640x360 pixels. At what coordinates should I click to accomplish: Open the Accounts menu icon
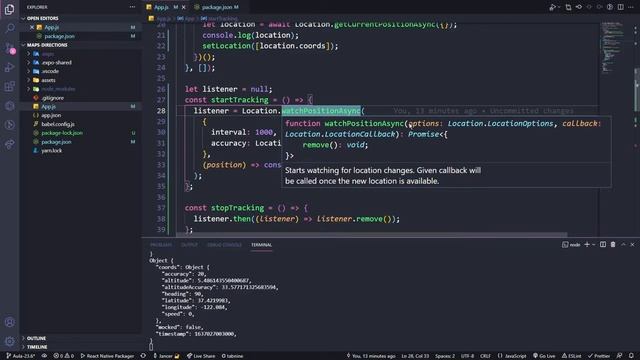9,322
